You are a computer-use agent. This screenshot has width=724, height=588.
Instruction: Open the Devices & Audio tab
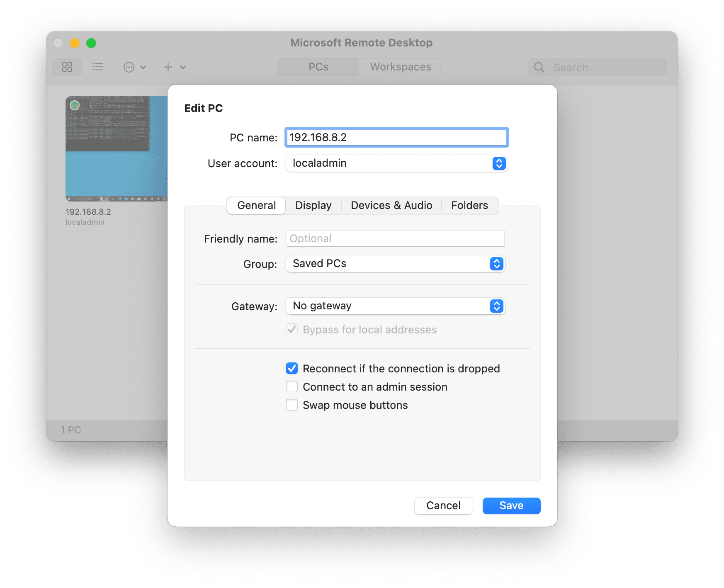pos(391,205)
